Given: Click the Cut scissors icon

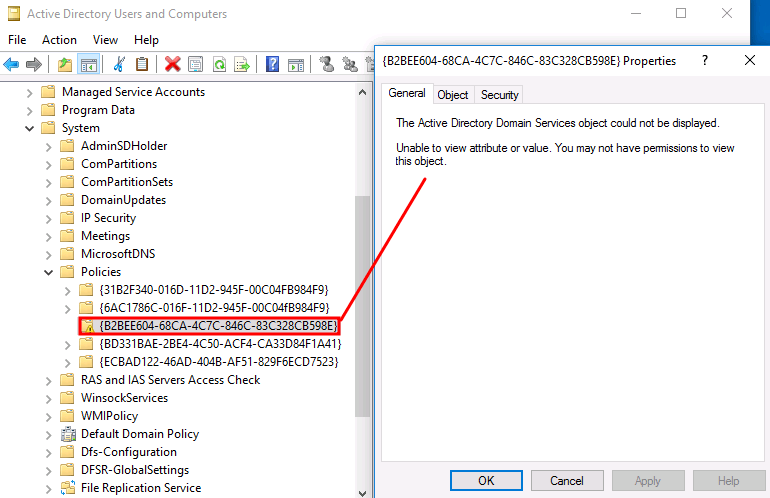Looking at the screenshot, I should pos(119,64).
